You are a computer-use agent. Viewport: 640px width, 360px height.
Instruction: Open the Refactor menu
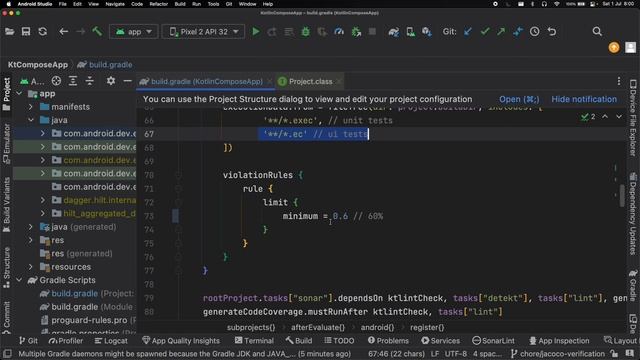tap(158, 4)
